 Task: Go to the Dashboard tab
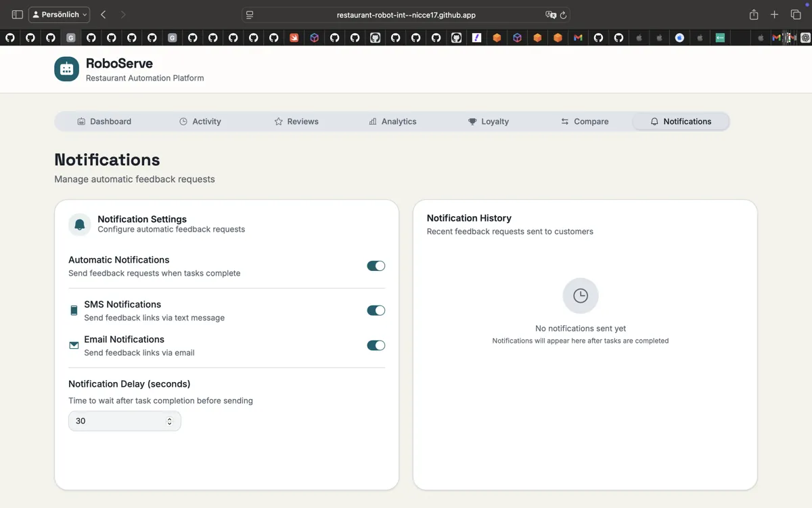[104, 121]
